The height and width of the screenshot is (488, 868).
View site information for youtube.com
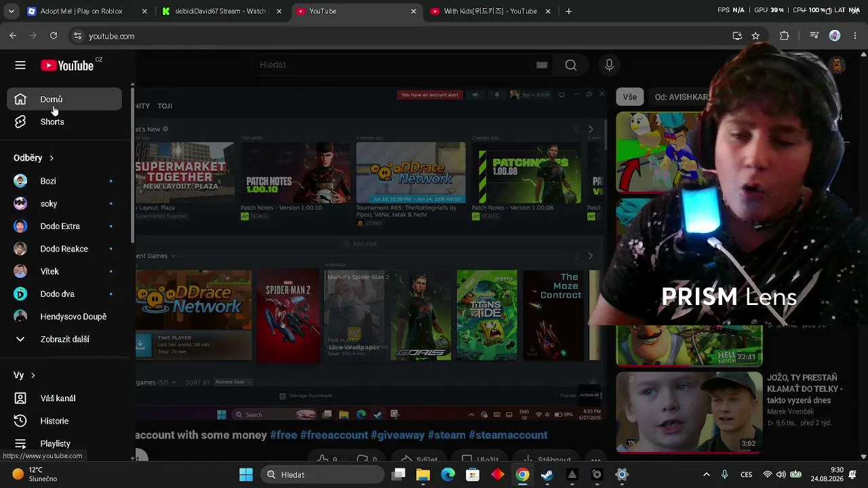[77, 36]
